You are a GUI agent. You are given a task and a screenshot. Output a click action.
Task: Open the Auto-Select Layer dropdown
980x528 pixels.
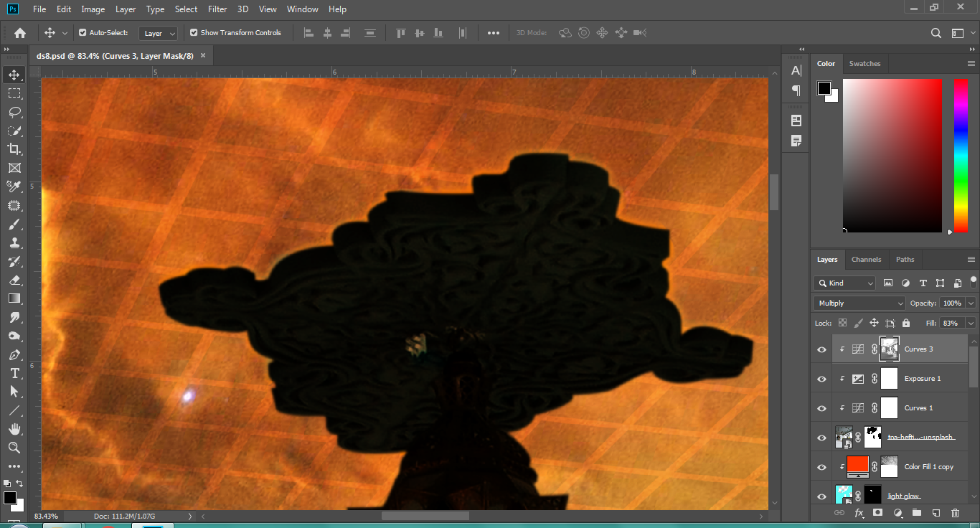pyautogui.click(x=159, y=33)
